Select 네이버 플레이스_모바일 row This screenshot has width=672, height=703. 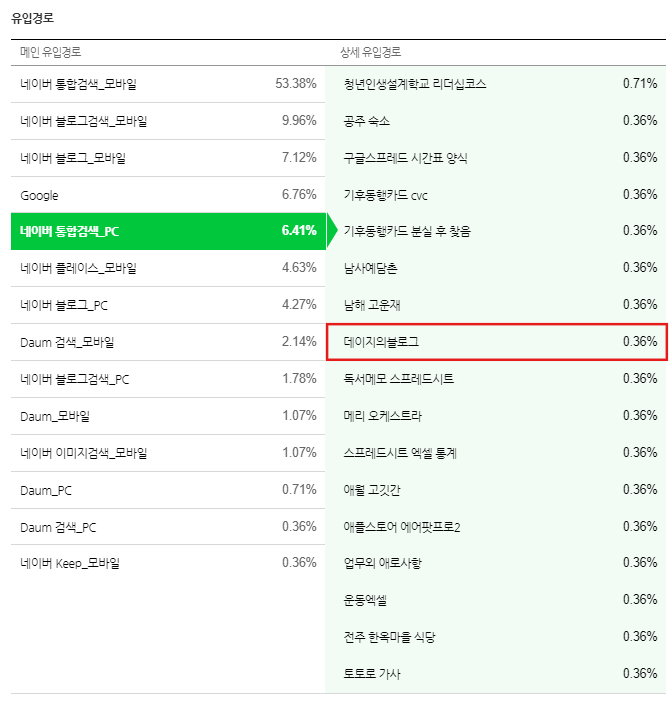pyautogui.click(x=168, y=268)
